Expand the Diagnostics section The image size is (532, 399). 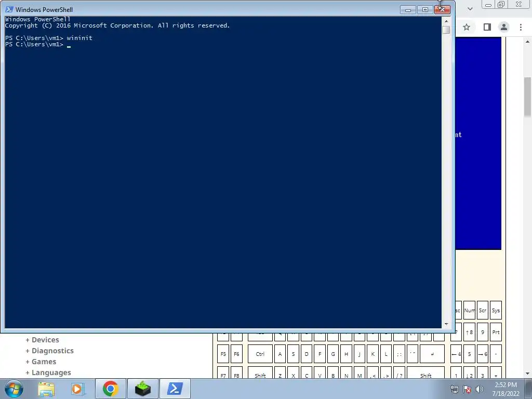[49, 351]
